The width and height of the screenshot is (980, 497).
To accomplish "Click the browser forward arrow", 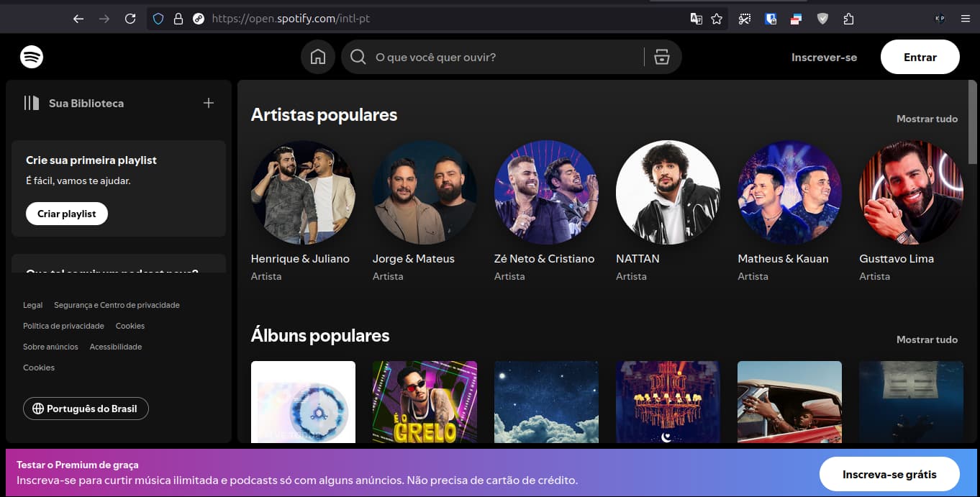I will (x=104, y=19).
